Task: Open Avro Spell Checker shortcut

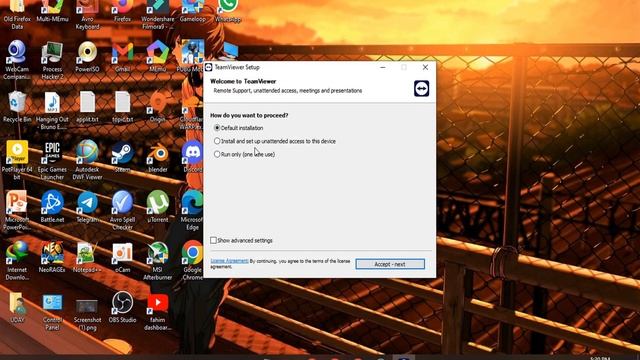Action: coord(122,210)
